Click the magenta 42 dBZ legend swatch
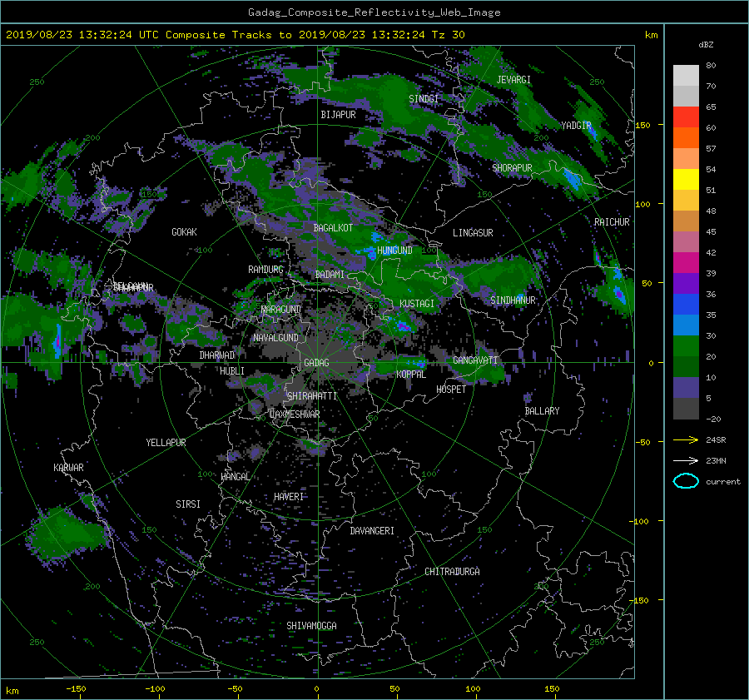 pos(686,263)
